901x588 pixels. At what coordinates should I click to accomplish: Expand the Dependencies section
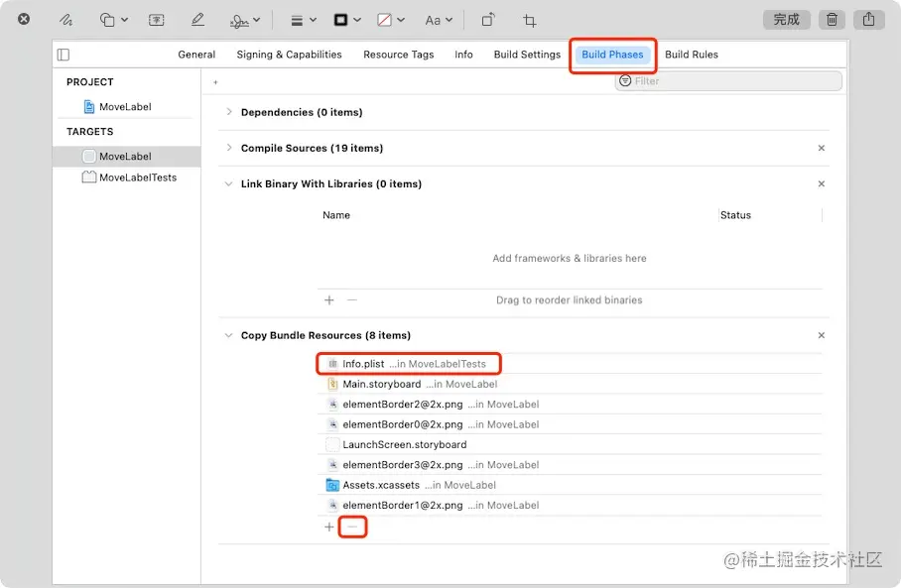[x=229, y=112]
